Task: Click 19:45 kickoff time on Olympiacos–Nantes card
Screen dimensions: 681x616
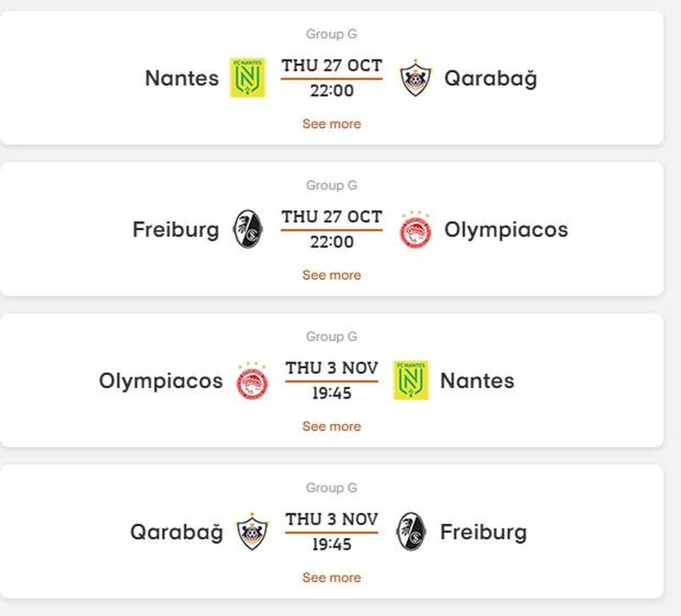Action: [332, 393]
